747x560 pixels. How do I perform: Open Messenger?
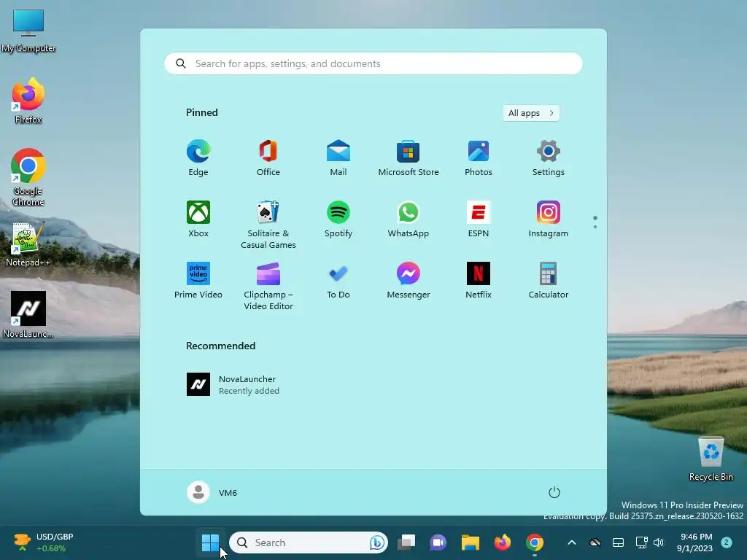[x=409, y=281]
